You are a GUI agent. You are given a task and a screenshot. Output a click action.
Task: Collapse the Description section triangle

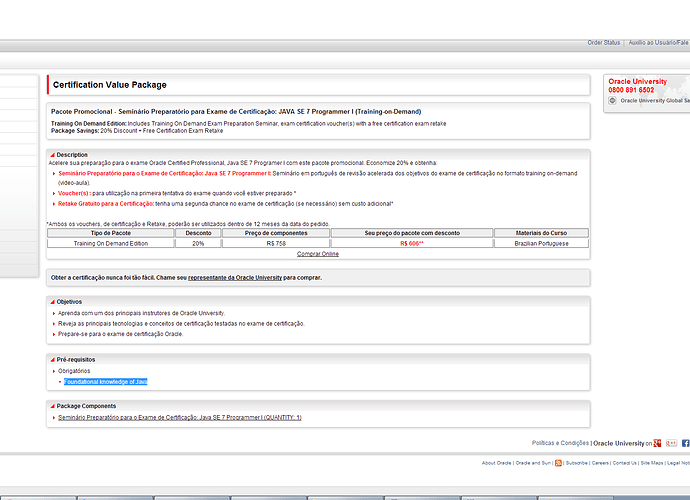coord(52,155)
